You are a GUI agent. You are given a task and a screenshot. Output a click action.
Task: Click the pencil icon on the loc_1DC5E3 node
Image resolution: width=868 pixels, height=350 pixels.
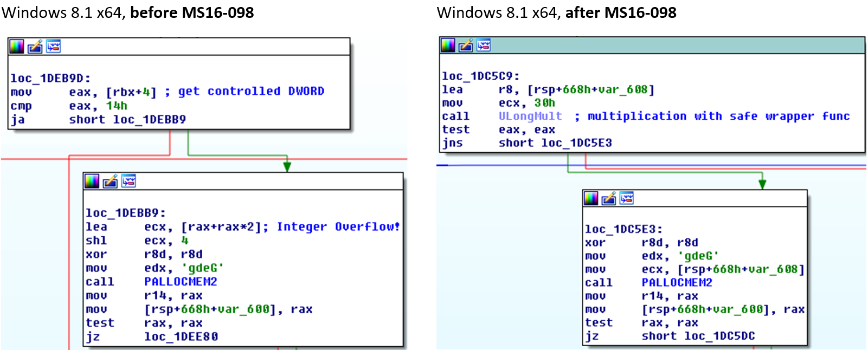[609, 199]
